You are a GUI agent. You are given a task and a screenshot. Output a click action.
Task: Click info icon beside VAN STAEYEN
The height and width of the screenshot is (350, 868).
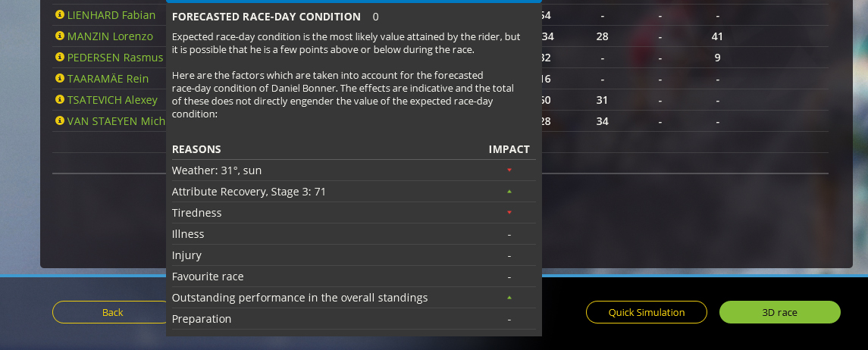coord(60,121)
